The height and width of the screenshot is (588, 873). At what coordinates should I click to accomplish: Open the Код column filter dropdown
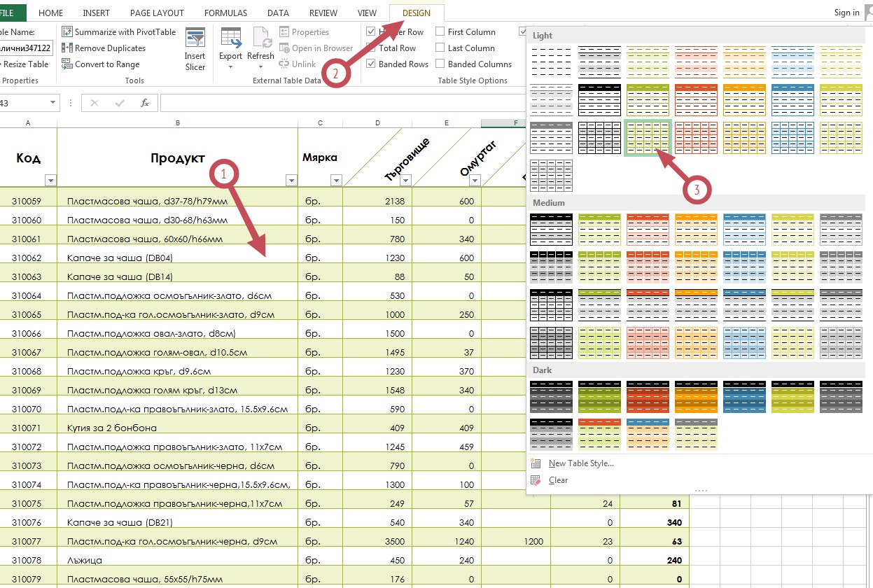50,181
